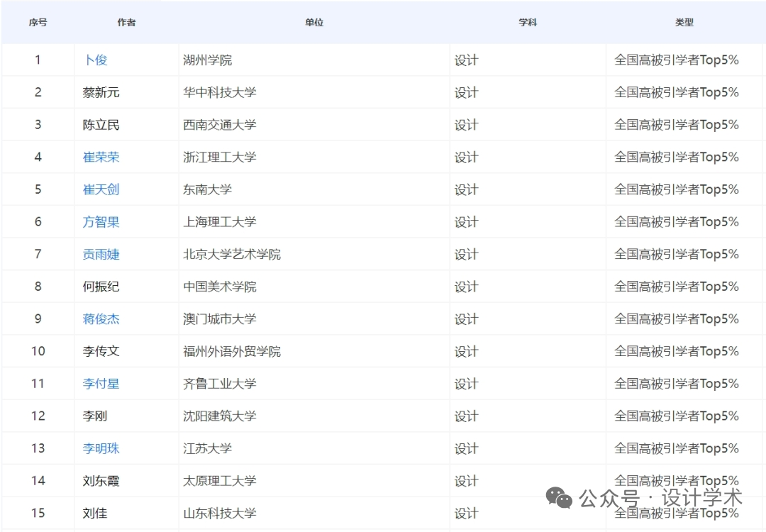766x532 pixels.
Task: Click the 李付星 author link
Action: 101,384
